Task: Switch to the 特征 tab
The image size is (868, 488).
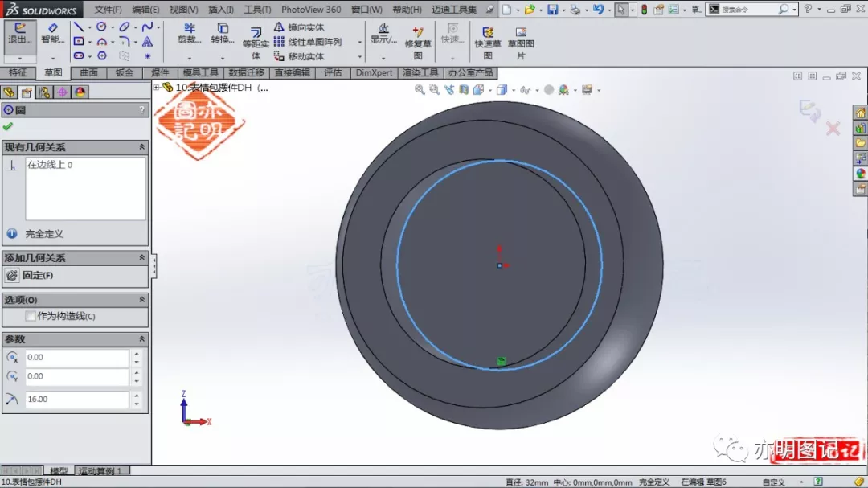Action: click(18, 72)
